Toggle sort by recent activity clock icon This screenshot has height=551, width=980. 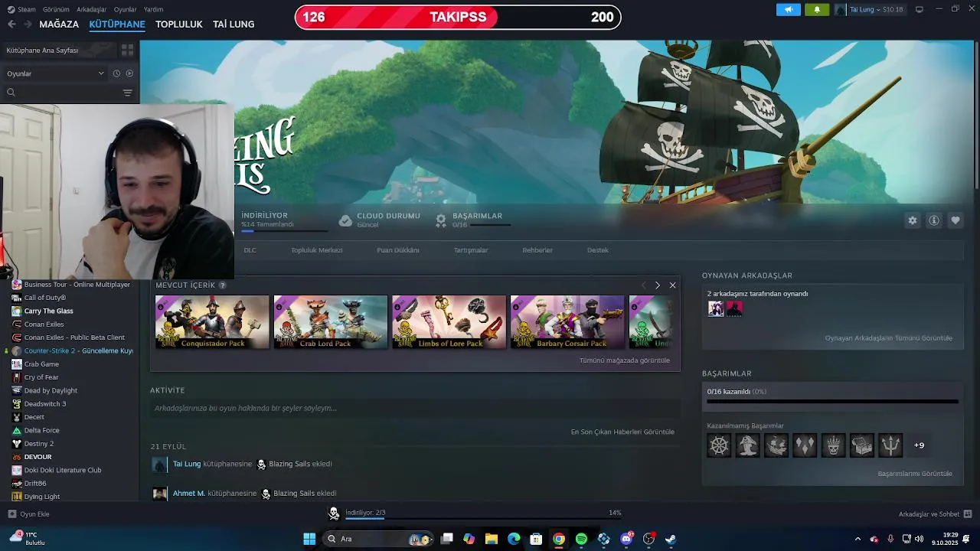[116, 73]
